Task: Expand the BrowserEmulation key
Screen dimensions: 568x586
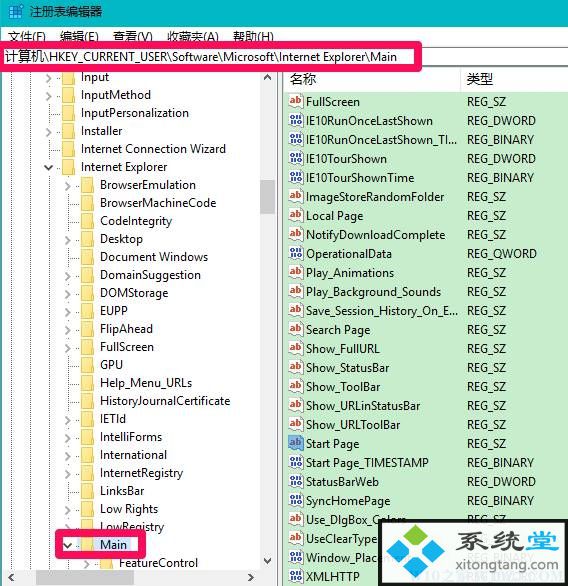Action: pyautogui.click(x=68, y=185)
